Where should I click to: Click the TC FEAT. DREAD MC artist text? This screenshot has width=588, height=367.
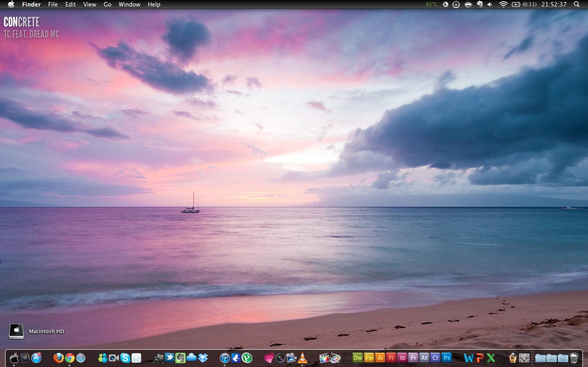coord(31,34)
